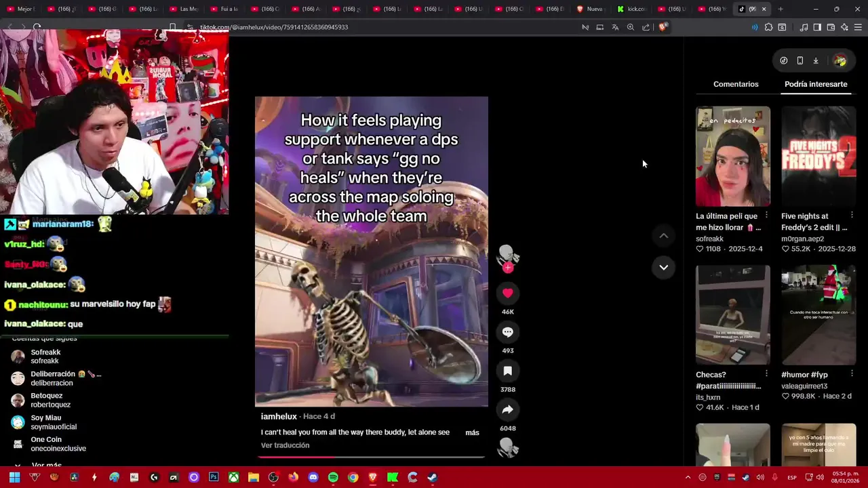Share the video using the arrow icon
The height and width of the screenshot is (488, 868).
click(507, 409)
